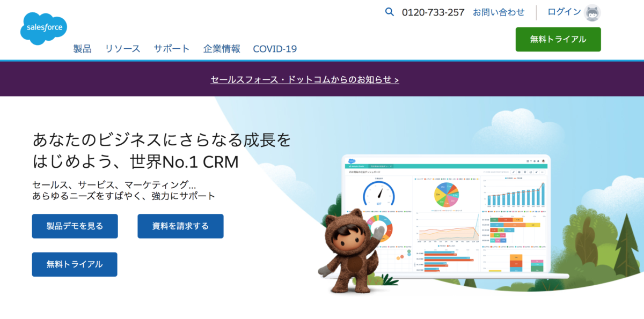The width and height of the screenshot is (644, 319).
Task: Click the Salesforce cloud logo
Action: pos(43,28)
